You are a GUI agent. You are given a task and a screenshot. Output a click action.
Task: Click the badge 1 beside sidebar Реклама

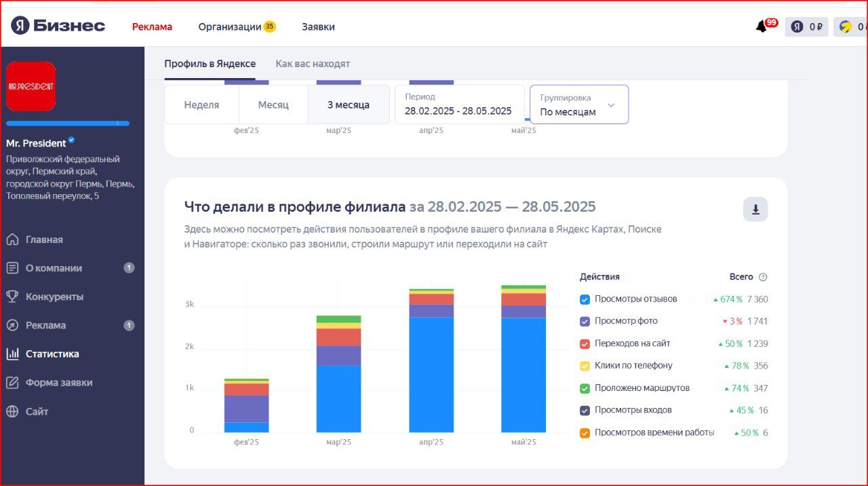pyautogui.click(x=129, y=325)
